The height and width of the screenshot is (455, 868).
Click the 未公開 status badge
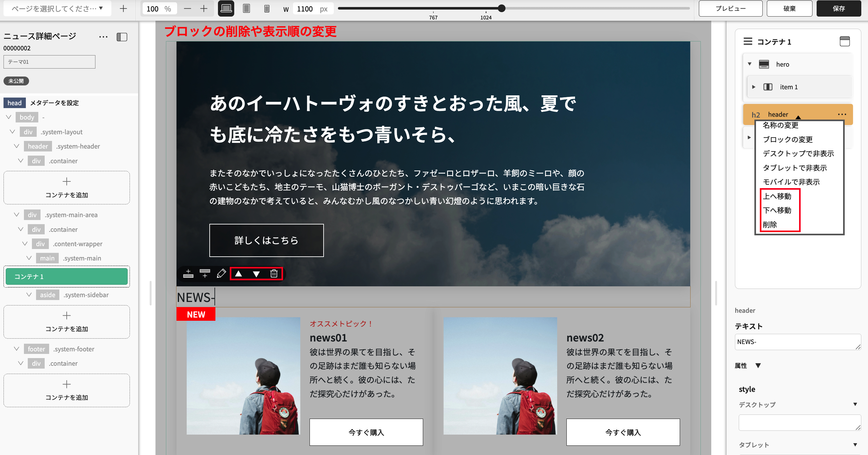coord(16,81)
